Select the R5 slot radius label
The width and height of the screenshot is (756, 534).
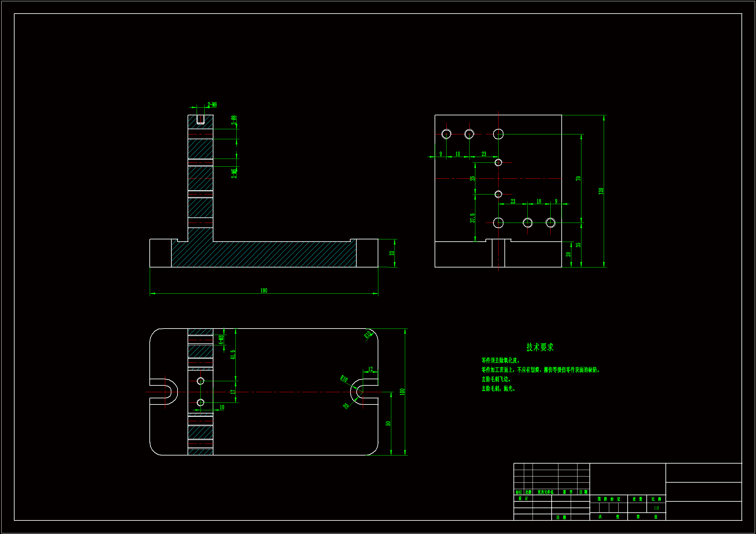(x=346, y=406)
